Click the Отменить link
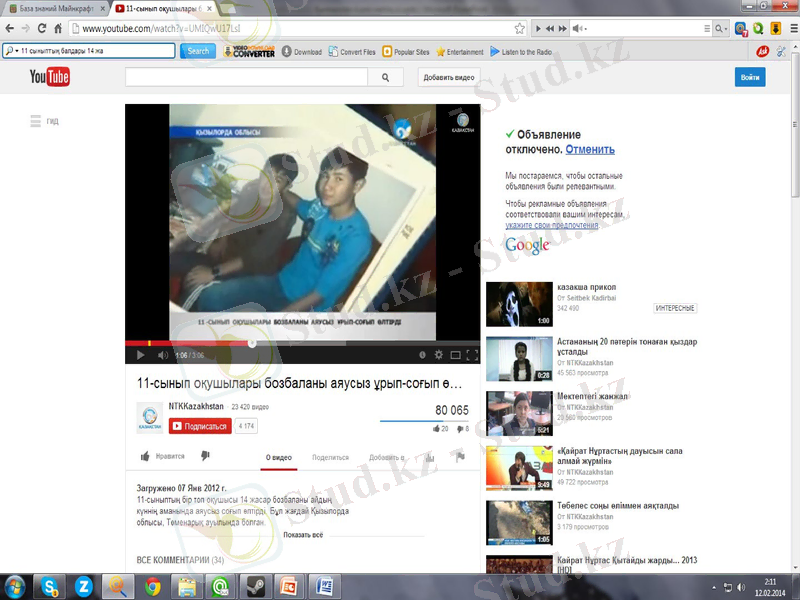The image size is (800, 600). coord(590,149)
